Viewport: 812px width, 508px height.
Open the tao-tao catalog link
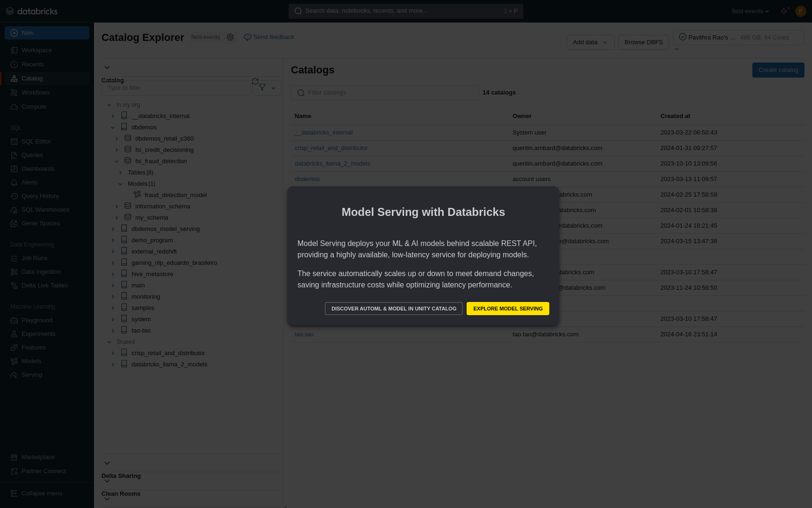click(304, 334)
